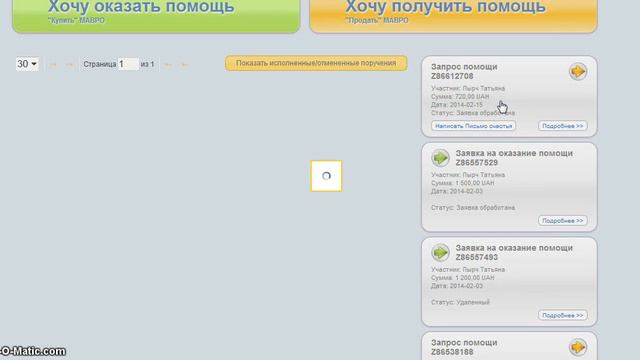
Task: Click 'Сумма: 720,00 UAH' text
Action: (460, 96)
